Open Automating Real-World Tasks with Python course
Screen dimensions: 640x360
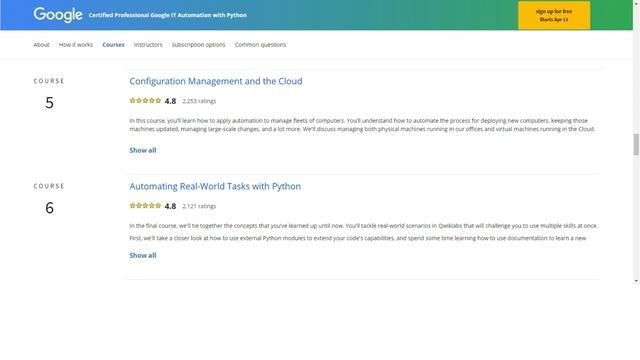click(215, 187)
